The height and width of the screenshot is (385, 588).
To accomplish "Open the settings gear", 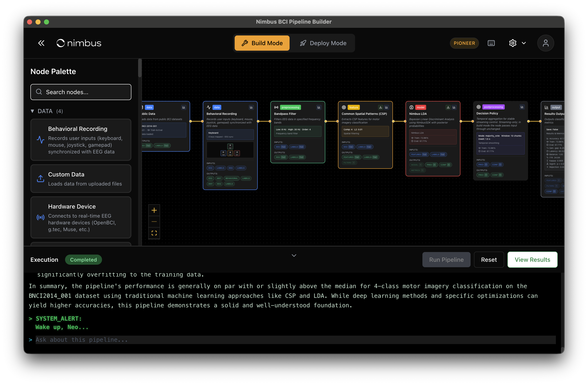I will click(513, 43).
